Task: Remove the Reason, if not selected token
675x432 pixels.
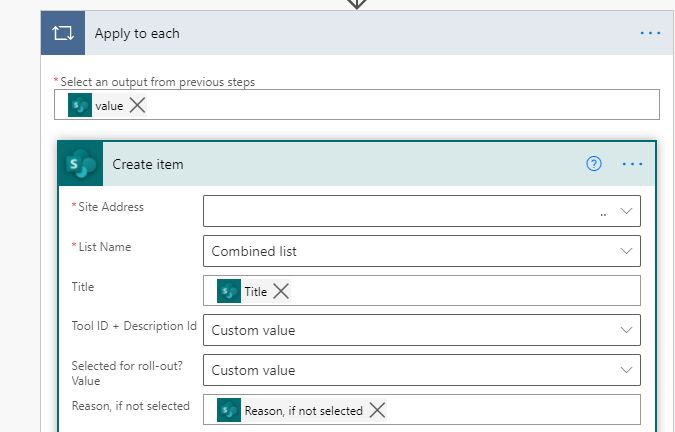Action: pyautogui.click(x=377, y=410)
